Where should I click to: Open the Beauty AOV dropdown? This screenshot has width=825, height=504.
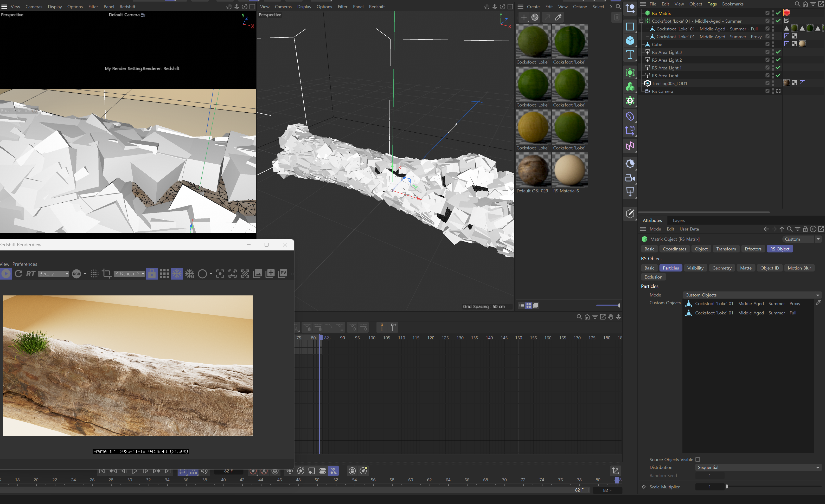click(x=54, y=274)
